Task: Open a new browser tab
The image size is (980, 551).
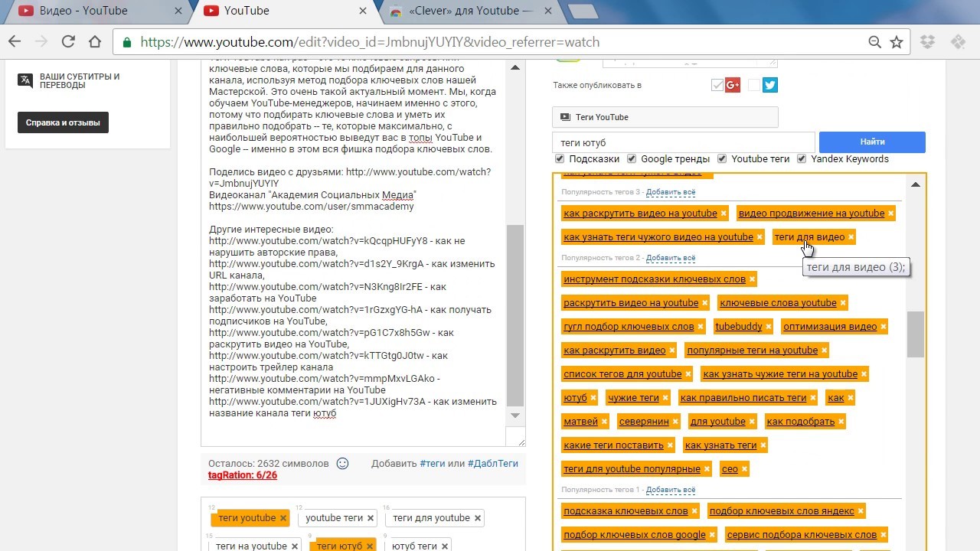Action: coord(583,11)
